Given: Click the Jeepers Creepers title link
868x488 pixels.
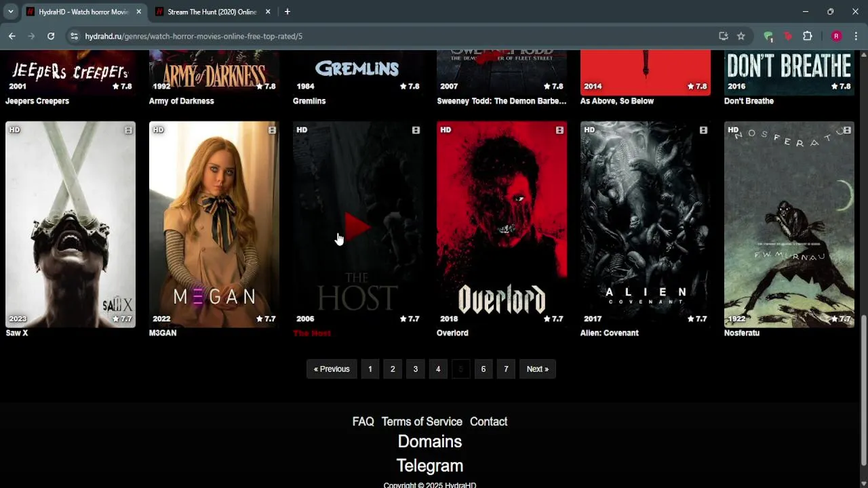Looking at the screenshot, I should tap(37, 101).
